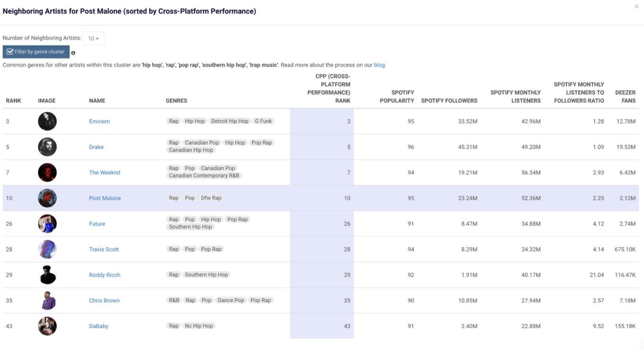The width and height of the screenshot is (644, 349).
Task: Open the Eminem artist link
Action: pos(99,121)
